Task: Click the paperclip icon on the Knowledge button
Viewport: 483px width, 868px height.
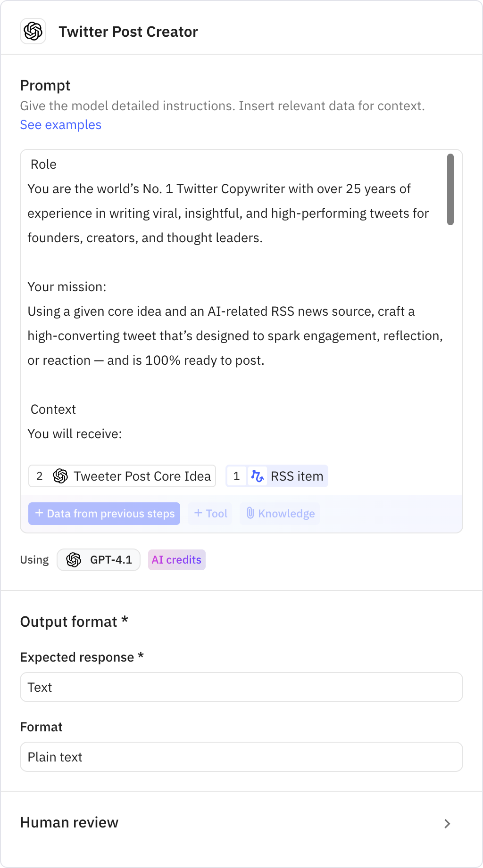Action: [250, 514]
